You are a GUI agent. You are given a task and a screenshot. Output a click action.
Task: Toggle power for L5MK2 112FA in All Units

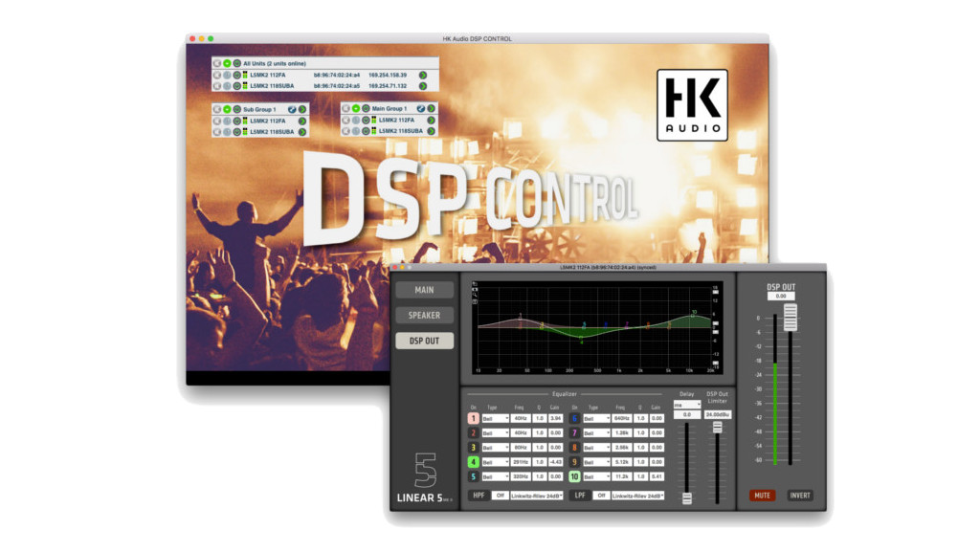click(x=237, y=75)
